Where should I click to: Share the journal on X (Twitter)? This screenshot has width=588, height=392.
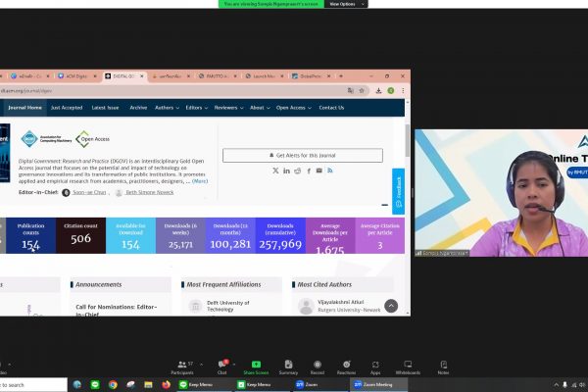tap(275, 171)
